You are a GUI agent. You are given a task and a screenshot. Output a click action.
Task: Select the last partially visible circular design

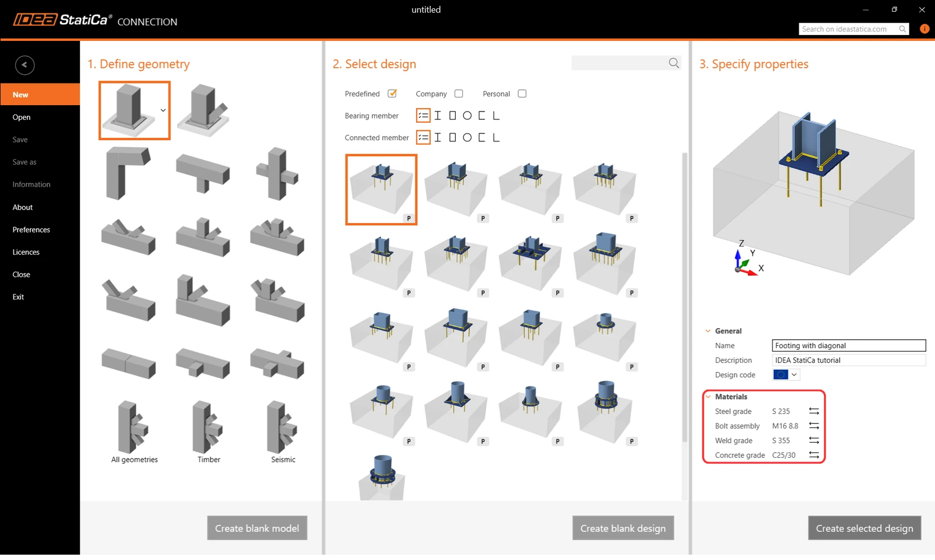tap(382, 477)
